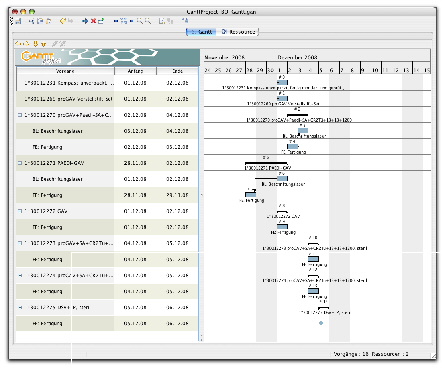Click the first greyed-out link tasks icon
The image size is (444, 371).
(x=55, y=43)
